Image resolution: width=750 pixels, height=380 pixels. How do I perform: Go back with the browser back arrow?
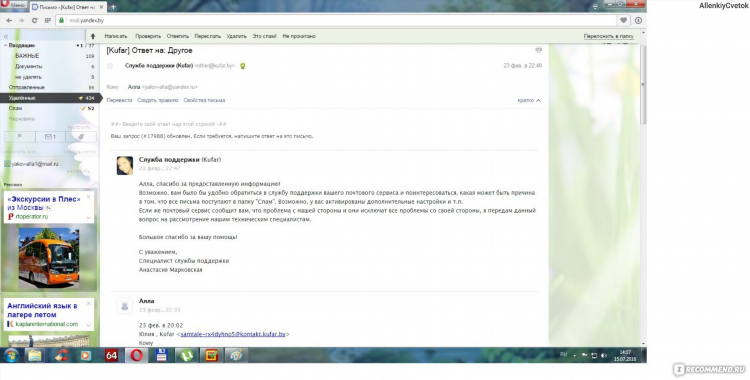(9, 21)
